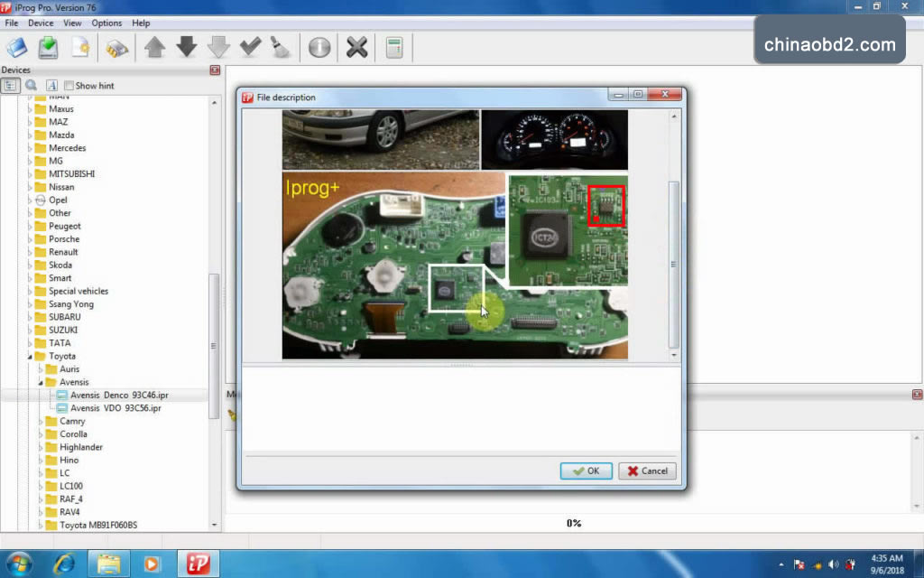Enable the Show hint checkbox
This screenshot has width=924, height=578.
(x=69, y=86)
